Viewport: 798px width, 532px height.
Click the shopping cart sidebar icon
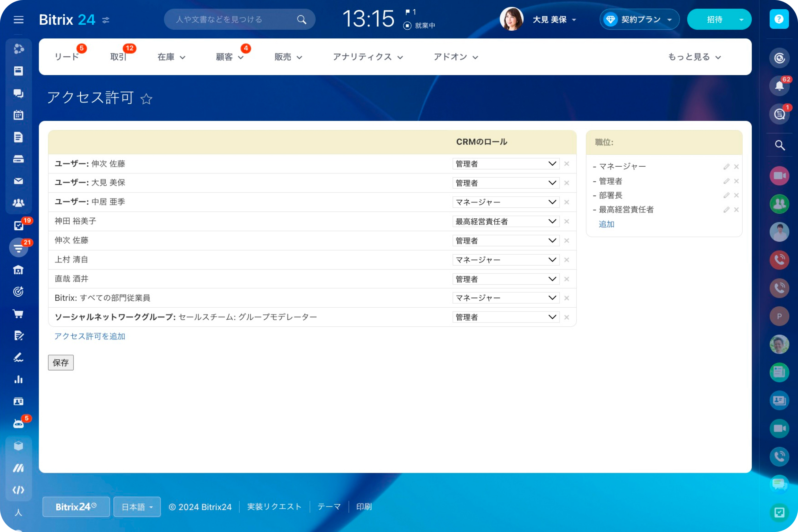pyautogui.click(x=18, y=314)
